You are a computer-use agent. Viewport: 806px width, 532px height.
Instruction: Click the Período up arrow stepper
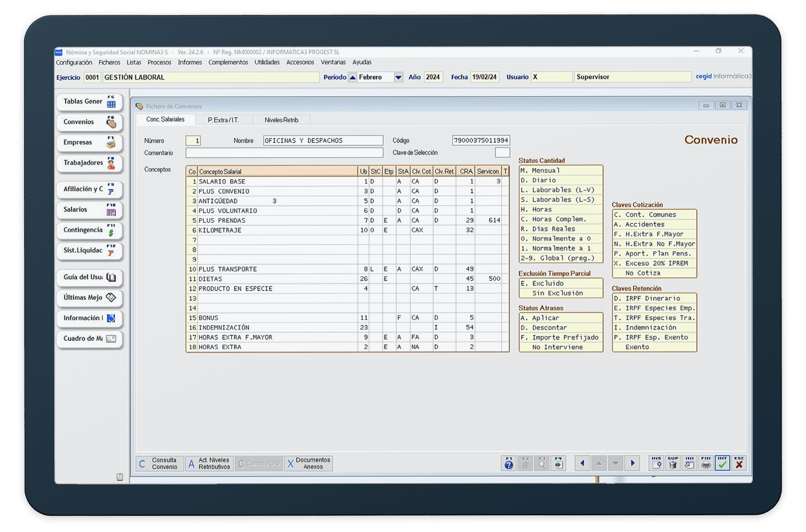(x=353, y=77)
